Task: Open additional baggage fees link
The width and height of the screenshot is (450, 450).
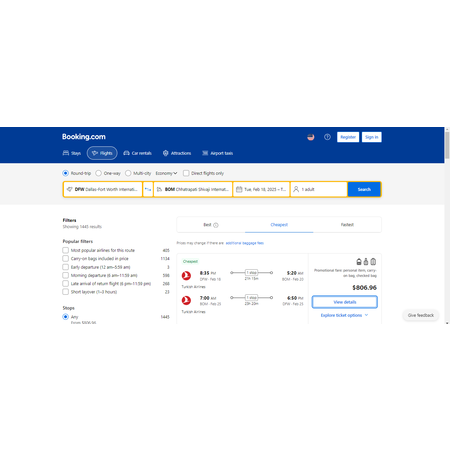Action: [x=245, y=243]
